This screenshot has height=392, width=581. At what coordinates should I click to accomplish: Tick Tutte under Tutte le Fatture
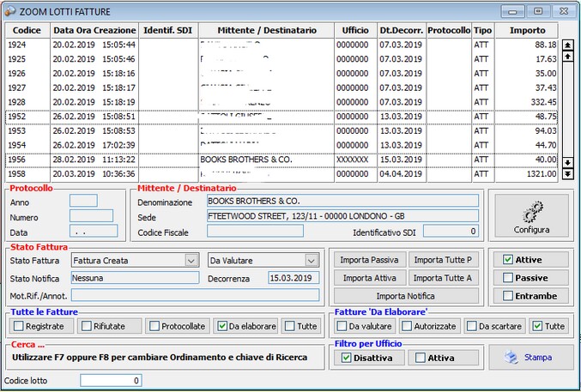click(x=290, y=326)
